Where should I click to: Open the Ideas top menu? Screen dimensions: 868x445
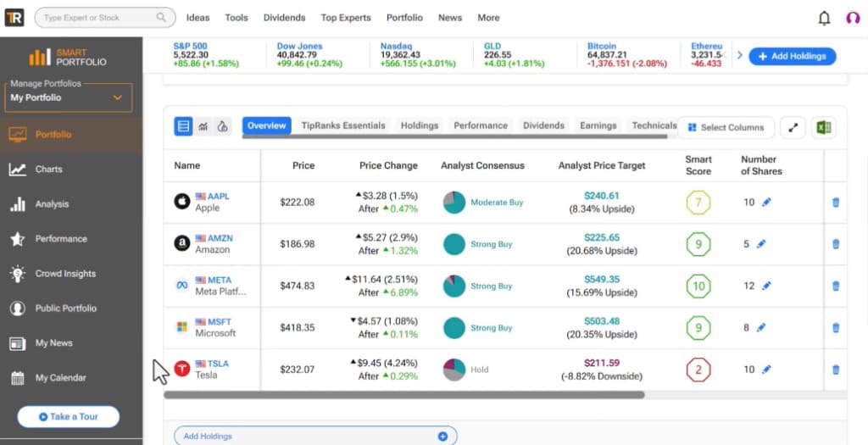(x=198, y=18)
